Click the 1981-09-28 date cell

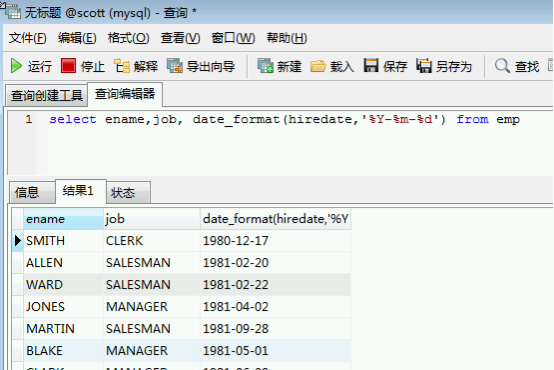coord(276,329)
